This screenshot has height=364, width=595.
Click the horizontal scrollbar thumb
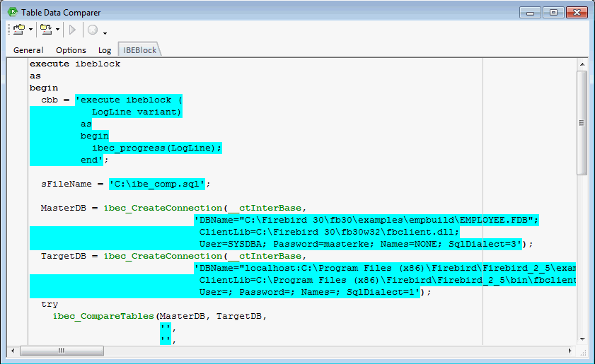(x=62, y=351)
